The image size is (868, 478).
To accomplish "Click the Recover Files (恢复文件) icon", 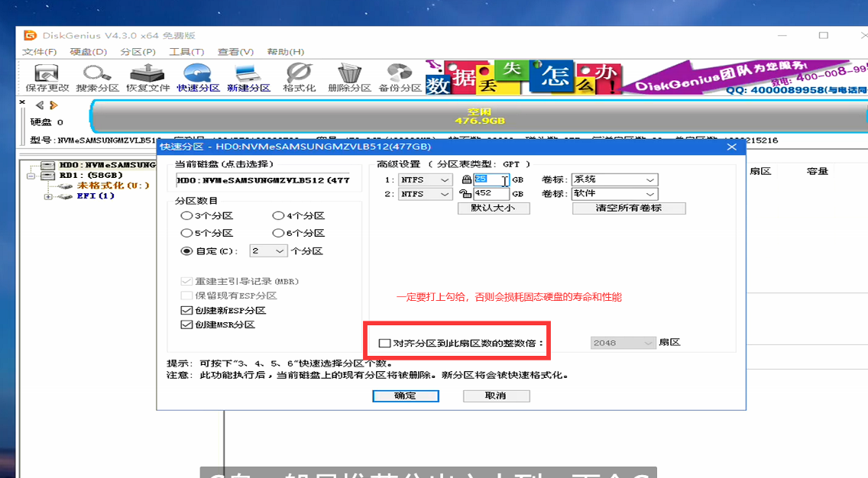I will [x=147, y=77].
